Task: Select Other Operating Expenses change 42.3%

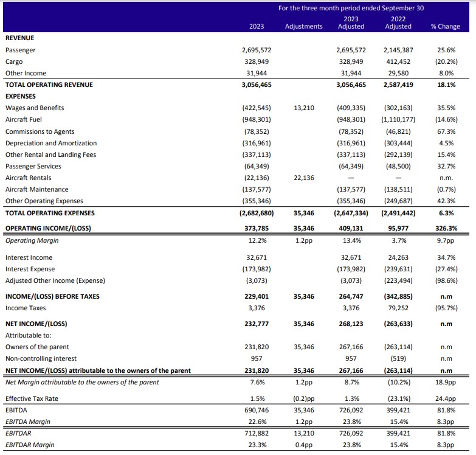Action: point(446,201)
